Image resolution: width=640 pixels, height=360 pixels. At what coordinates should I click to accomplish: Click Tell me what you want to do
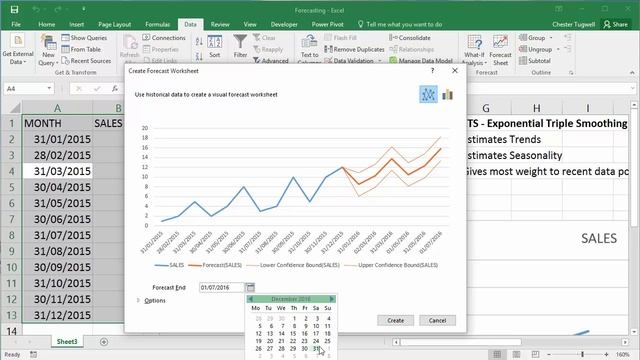(400, 24)
